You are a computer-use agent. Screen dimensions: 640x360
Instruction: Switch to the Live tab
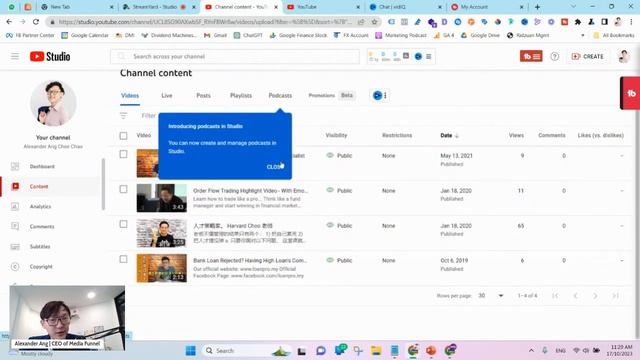[x=167, y=96]
